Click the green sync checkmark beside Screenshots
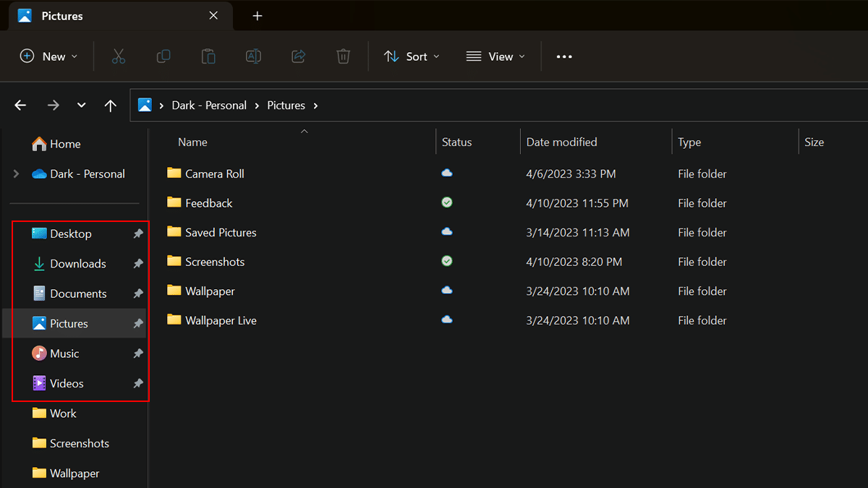 point(446,261)
